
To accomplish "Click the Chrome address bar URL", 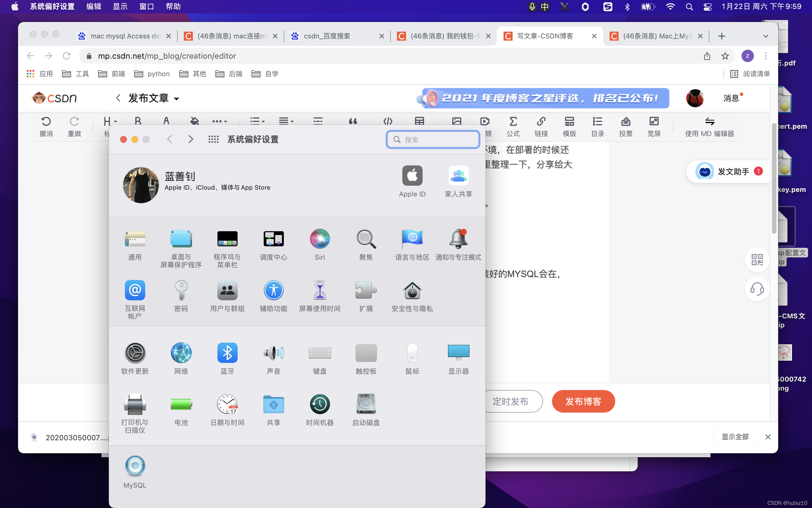I will (x=167, y=56).
